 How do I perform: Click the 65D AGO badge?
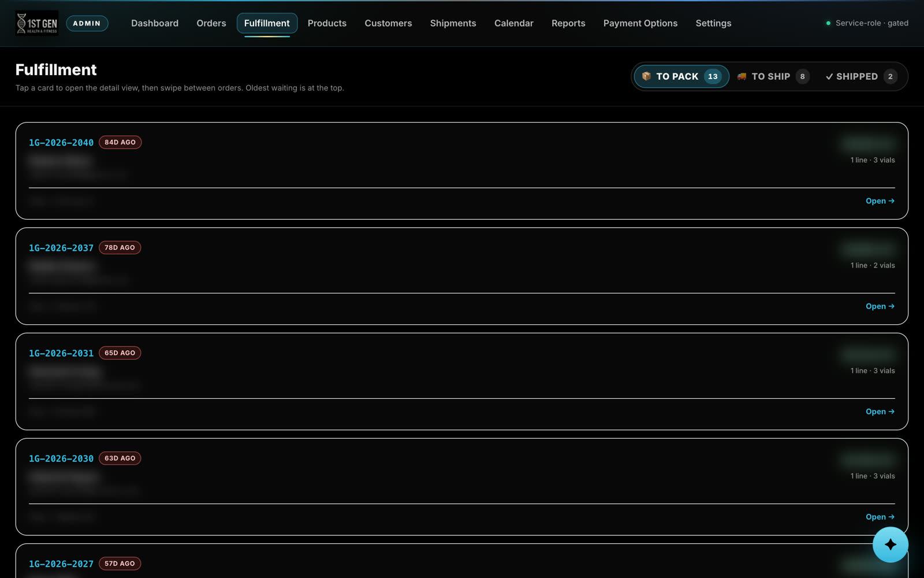[x=120, y=353]
